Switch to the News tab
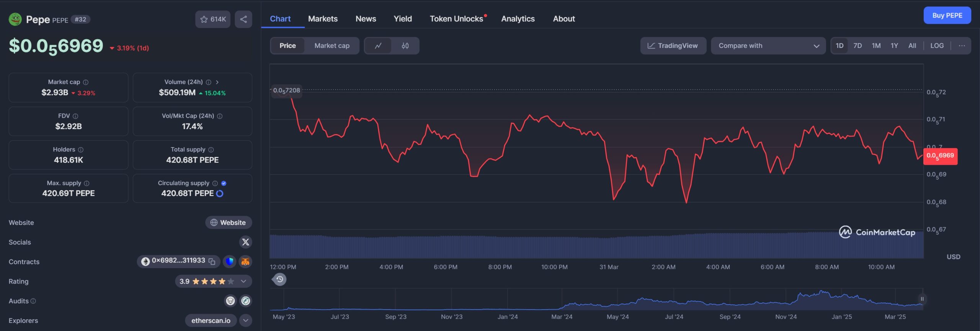The image size is (980, 331). (x=366, y=19)
